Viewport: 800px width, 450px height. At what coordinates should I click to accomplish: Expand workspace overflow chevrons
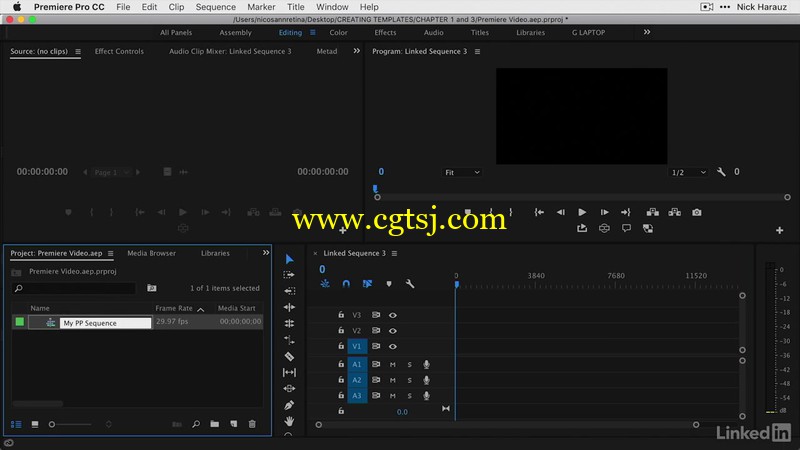(x=647, y=32)
